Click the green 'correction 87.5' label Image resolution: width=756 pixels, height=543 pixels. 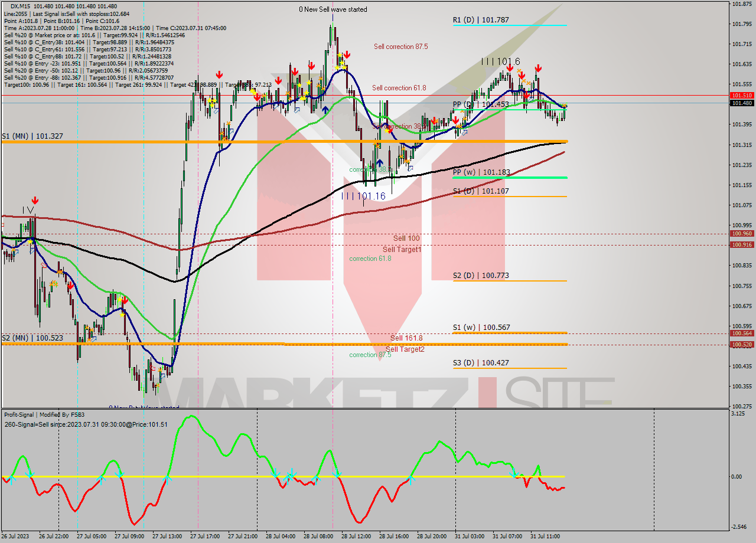click(370, 355)
